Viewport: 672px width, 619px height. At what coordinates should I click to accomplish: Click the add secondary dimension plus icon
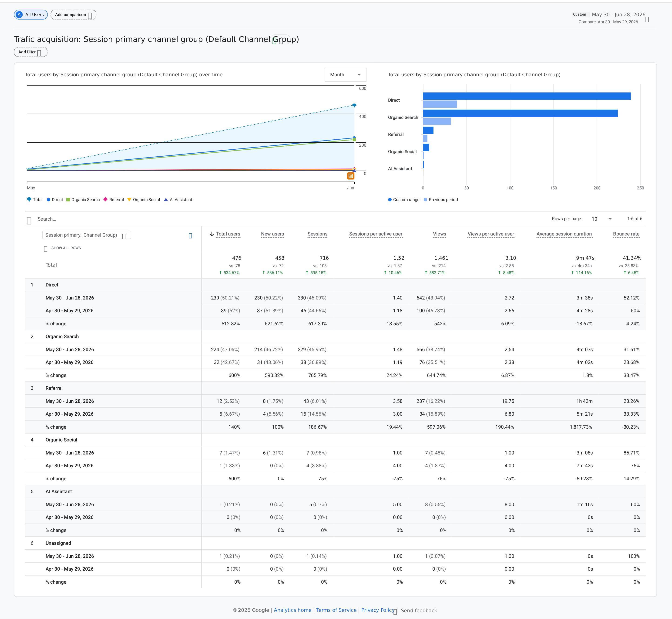tap(190, 236)
